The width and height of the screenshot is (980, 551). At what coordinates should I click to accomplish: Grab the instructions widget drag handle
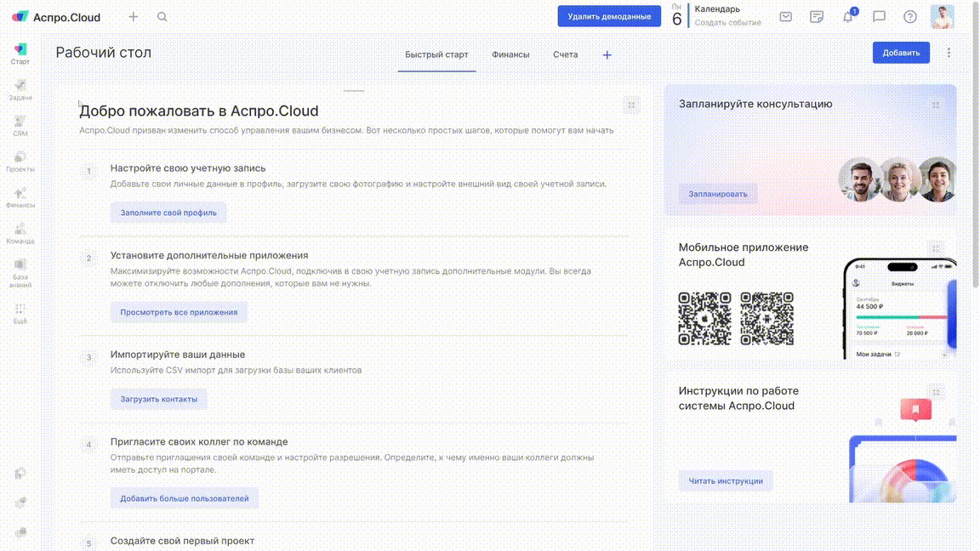click(x=936, y=392)
